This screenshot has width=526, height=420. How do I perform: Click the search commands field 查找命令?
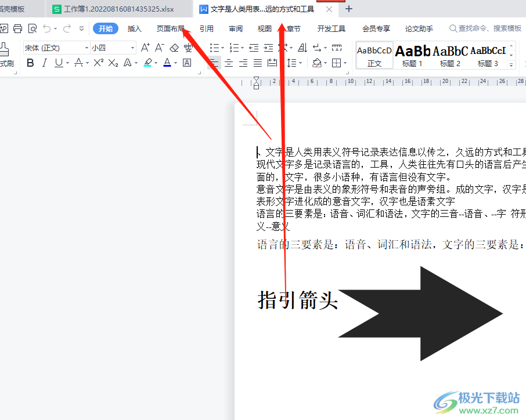pos(485,28)
